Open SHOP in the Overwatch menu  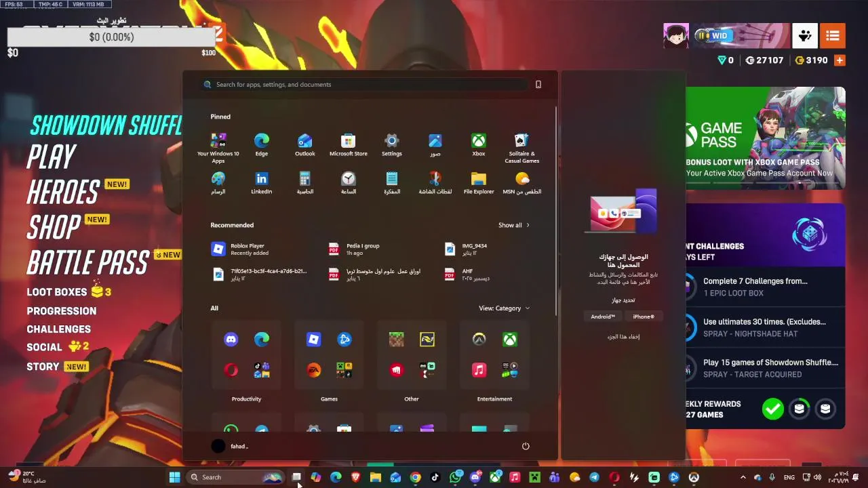coord(54,228)
